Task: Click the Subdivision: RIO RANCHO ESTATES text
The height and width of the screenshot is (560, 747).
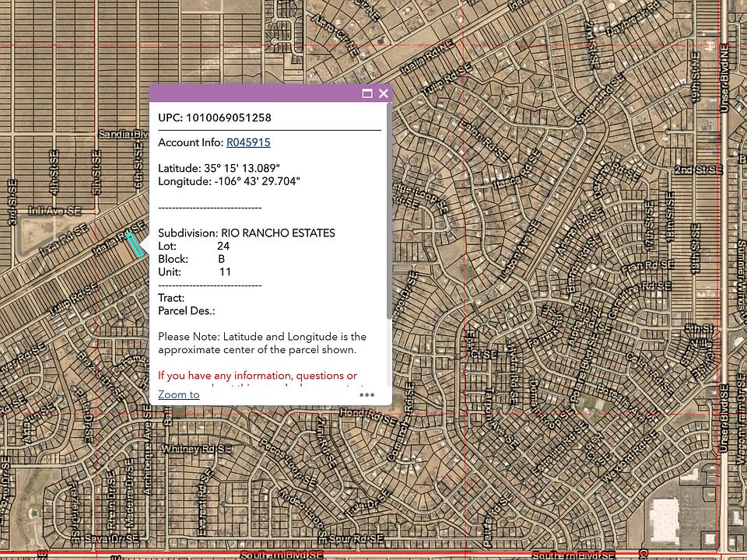Action: (x=247, y=233)
